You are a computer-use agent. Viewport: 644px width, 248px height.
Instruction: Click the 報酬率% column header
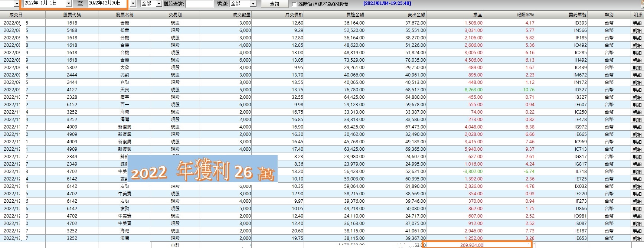[x=525, y=15]
